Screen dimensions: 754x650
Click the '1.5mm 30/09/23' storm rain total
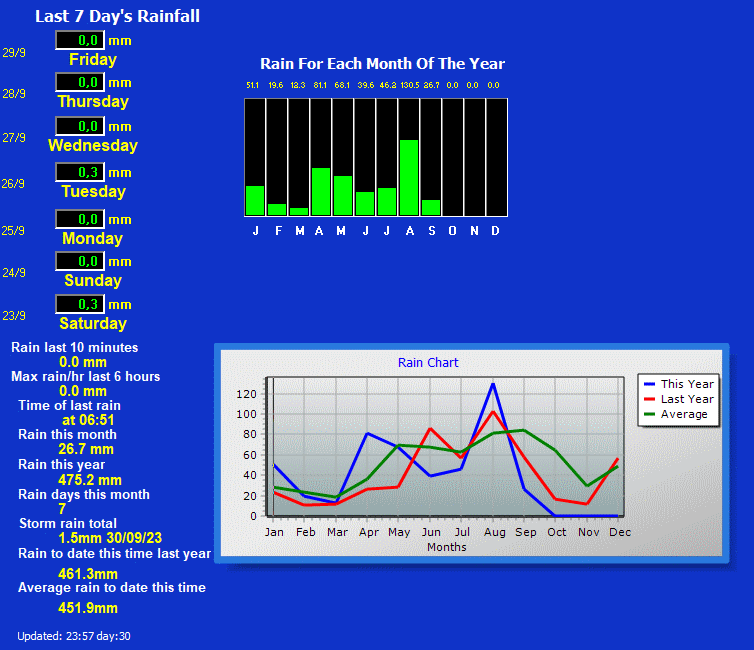(110, 538)
